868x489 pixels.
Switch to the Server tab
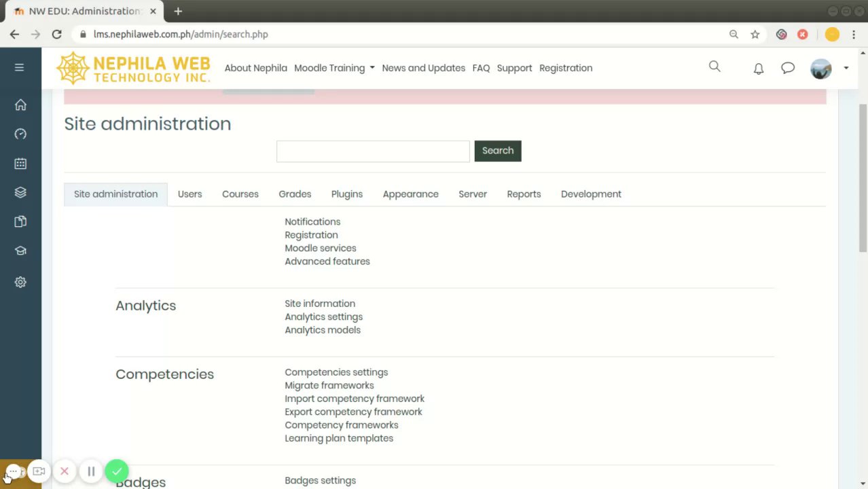click(x=473, y=194)
